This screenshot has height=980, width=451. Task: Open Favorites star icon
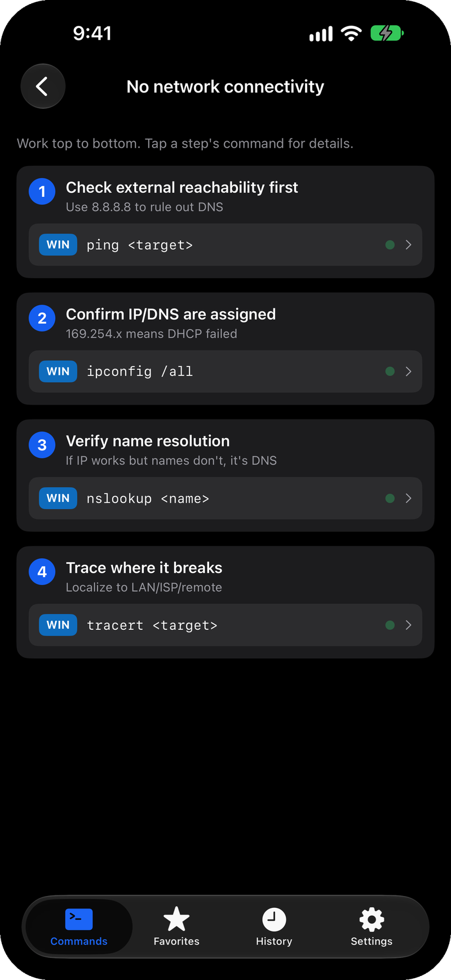click(x=176, y=919)
